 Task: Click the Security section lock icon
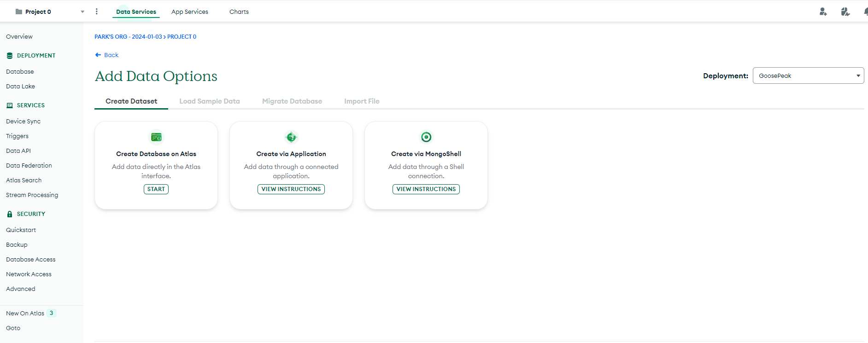10,214
